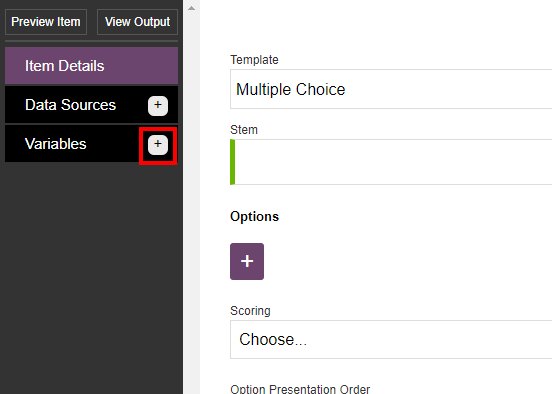Add a new option with the purple plus button

point(247,262)
